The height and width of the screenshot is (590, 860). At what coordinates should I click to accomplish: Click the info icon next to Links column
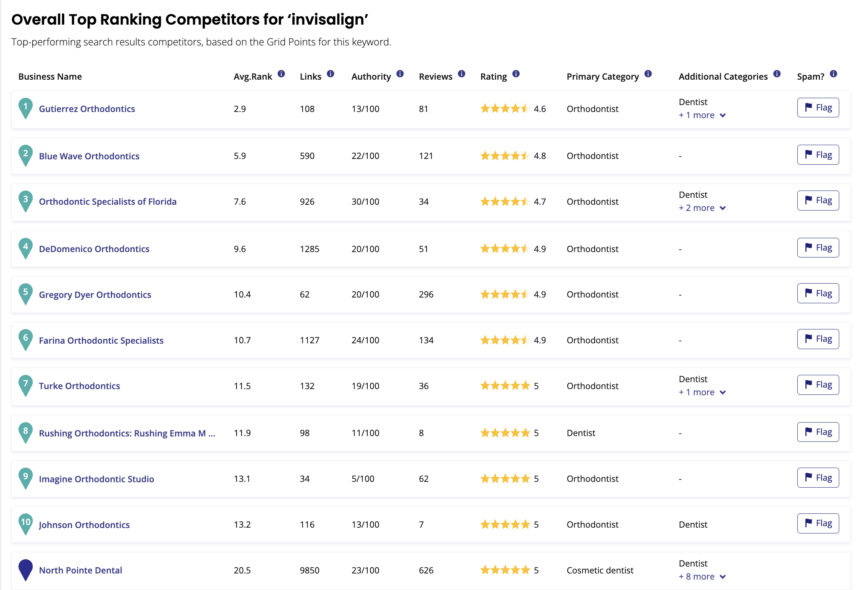330,75
